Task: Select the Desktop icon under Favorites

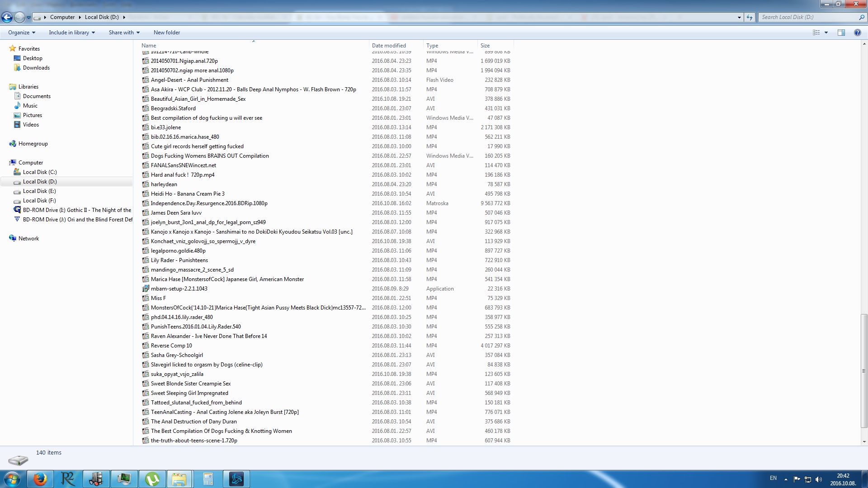Action: [x=17, y=58]
